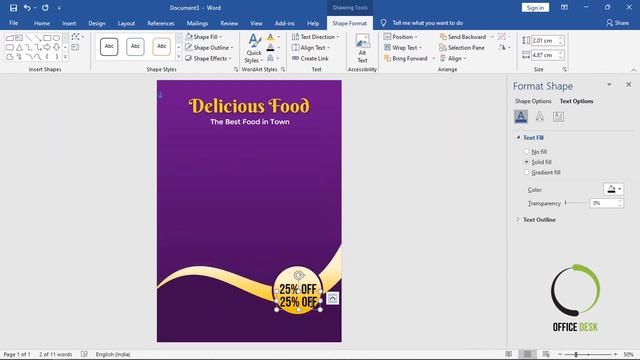Select the Gradient fill radio option
The width and height of the screenshot is (640, 360).
(x=527, y=172)
